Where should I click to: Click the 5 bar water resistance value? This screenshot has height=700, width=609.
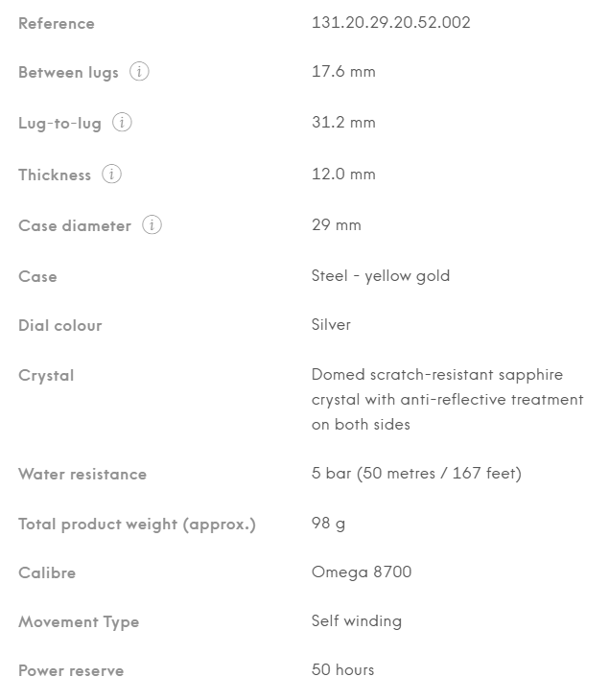(x=416, y=474)
